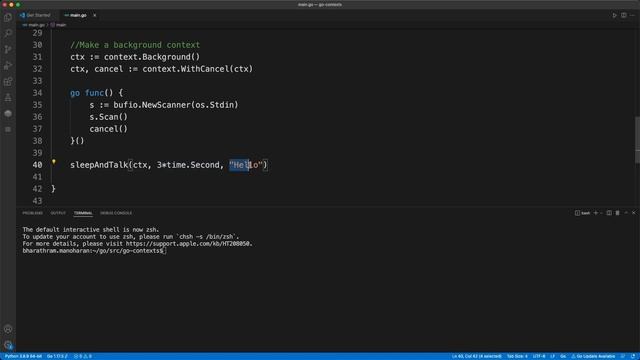Click the closing brace on line 42

click(x=53, y=189)
